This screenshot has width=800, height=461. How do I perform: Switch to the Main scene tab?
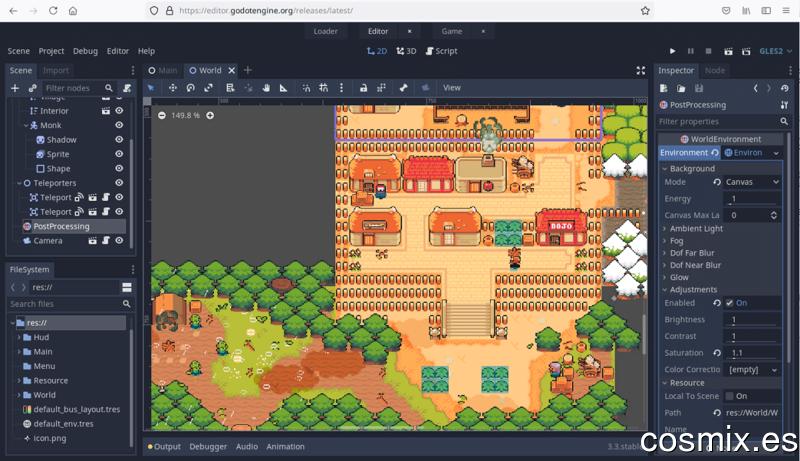point(163,70)
